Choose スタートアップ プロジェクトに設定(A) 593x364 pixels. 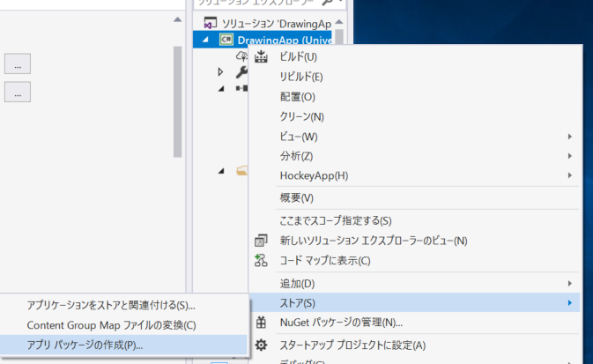[415, 345]
